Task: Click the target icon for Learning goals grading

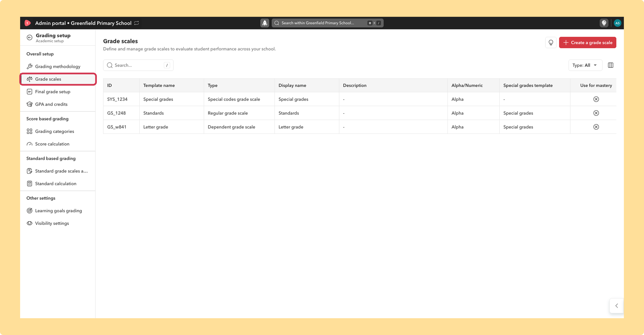Action: pyautogui.click(x=29, y=211)
